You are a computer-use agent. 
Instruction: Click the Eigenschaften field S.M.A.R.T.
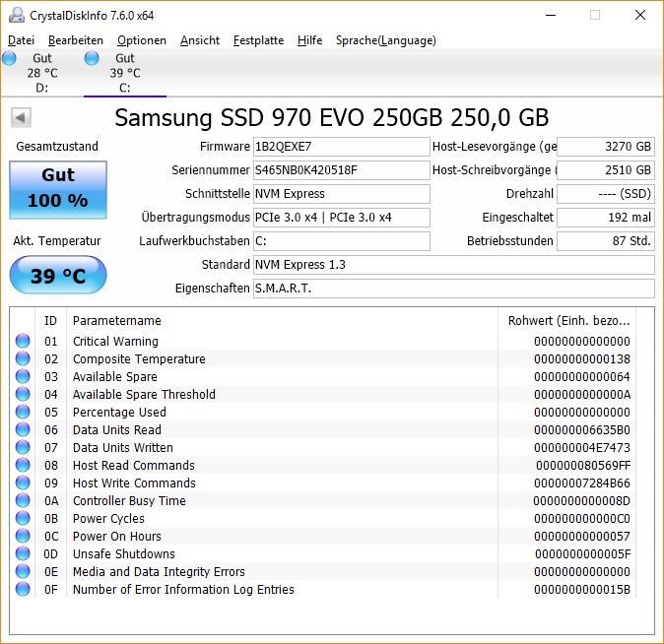coord(454,289)
